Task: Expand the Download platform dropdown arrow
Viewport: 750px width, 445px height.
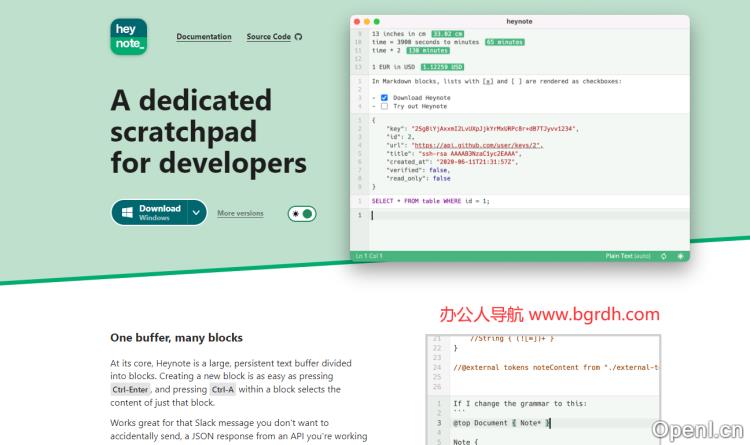Action: point(196,212)
